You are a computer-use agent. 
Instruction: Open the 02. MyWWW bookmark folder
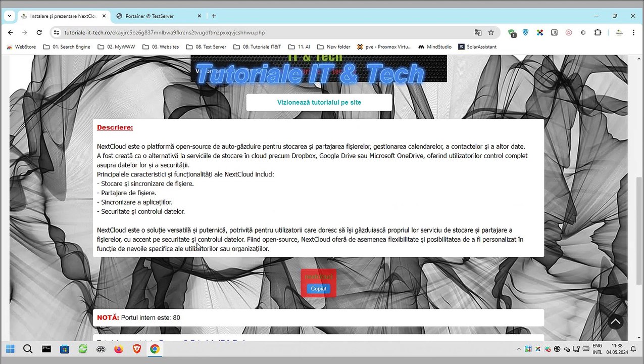point(117,47)
